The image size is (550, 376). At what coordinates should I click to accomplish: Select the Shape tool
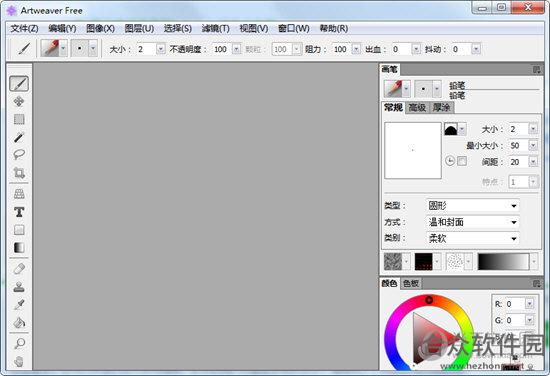tap(19, 230)
